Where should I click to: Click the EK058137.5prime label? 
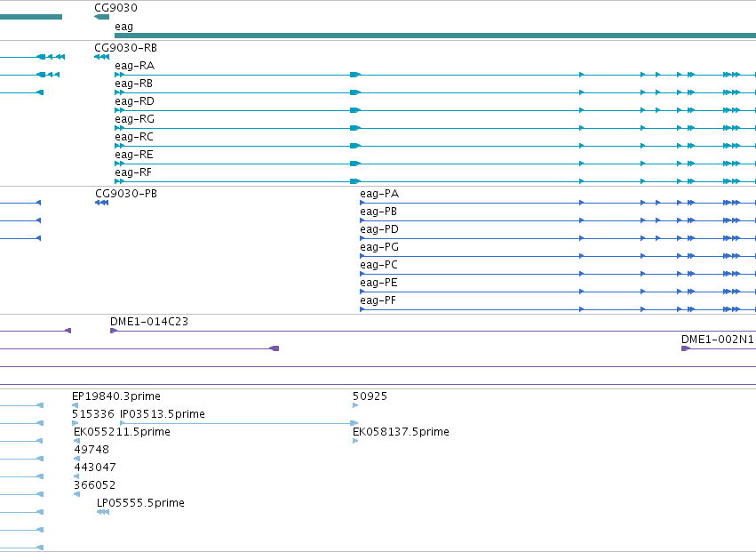tap(402, 432)
